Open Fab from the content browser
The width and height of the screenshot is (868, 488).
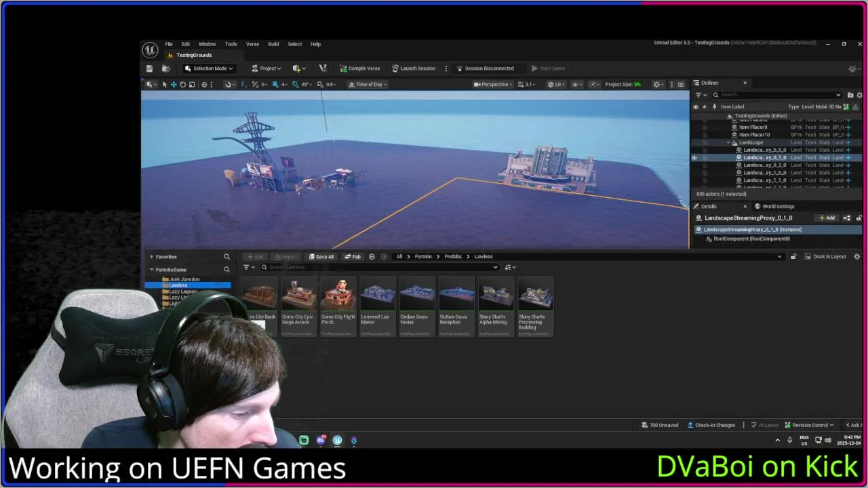pyautogui.click(x=352, y=257)
